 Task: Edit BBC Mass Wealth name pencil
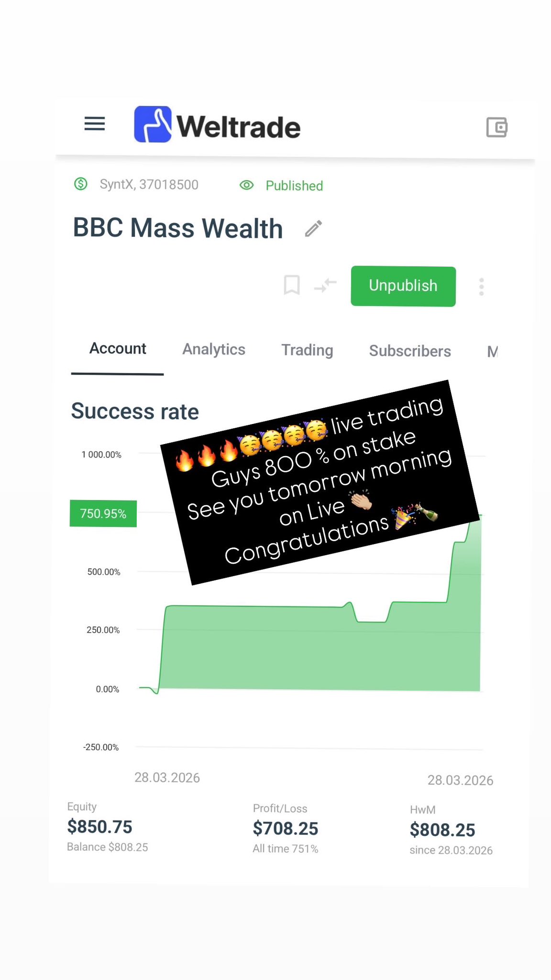point(314,229)
